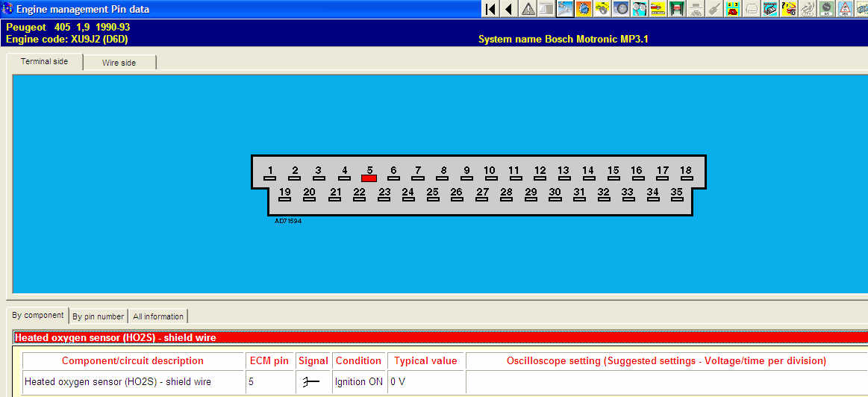Select the shield wire description table cell
Screen dimensions: 868x397
coord(133,382)
